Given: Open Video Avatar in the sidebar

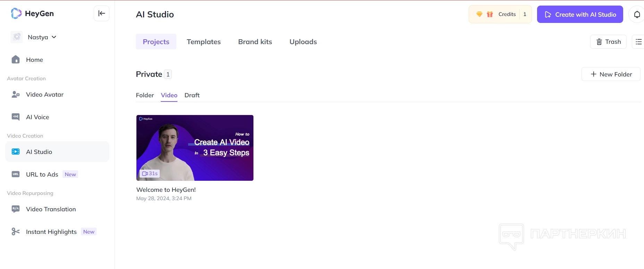Looking at the screenshot, I should 57,95.
